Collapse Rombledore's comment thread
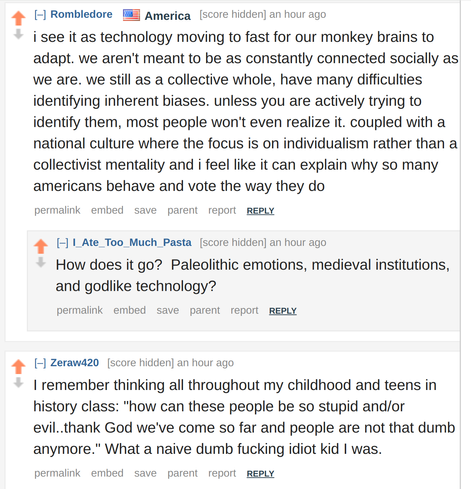Viewport: 471px width, 489px height. (40, 15)
